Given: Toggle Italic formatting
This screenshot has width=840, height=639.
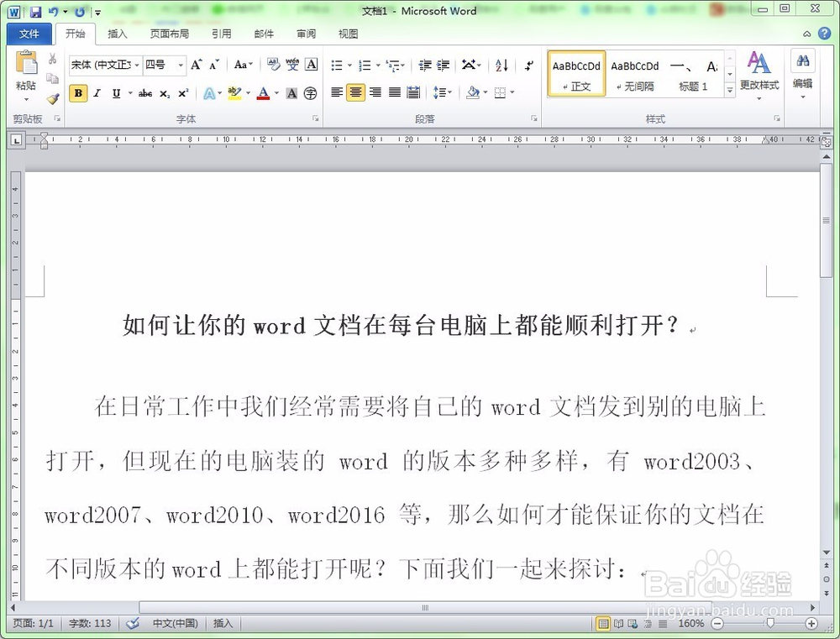Looking at the screenshot, I should [x=97, y=93].
